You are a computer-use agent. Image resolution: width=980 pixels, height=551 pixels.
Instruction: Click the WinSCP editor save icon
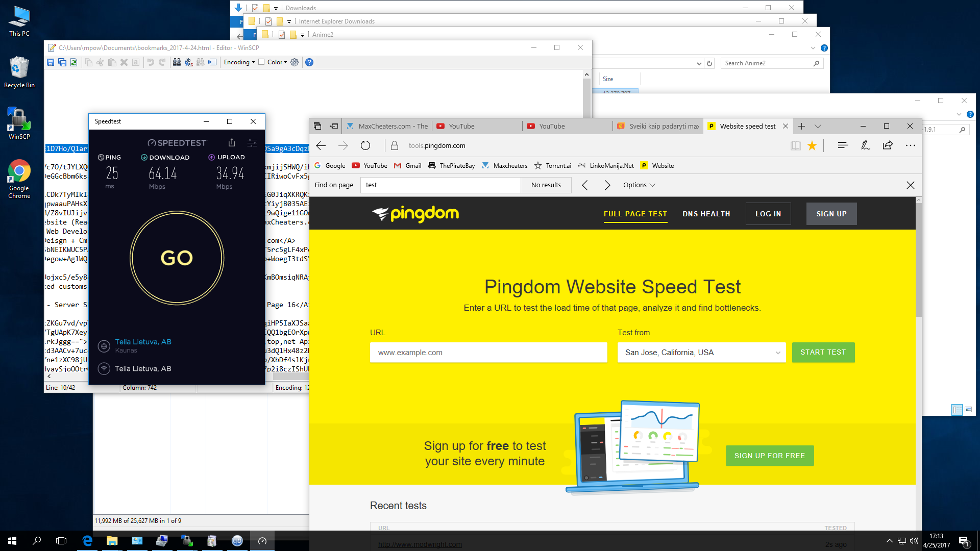pos(51,62)
